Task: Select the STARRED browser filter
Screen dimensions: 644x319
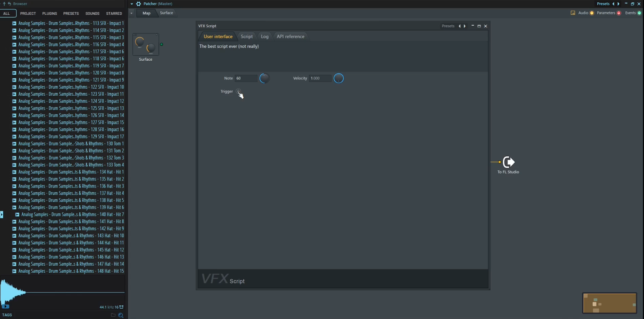Action: [x=114, y=14]
